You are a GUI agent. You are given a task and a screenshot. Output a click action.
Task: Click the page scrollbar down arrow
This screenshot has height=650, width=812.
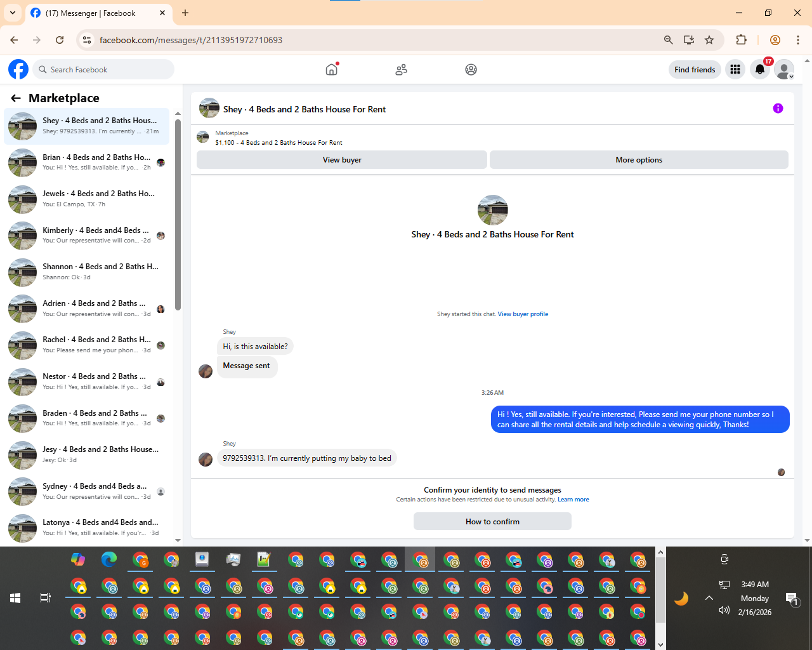coord(807,541)
